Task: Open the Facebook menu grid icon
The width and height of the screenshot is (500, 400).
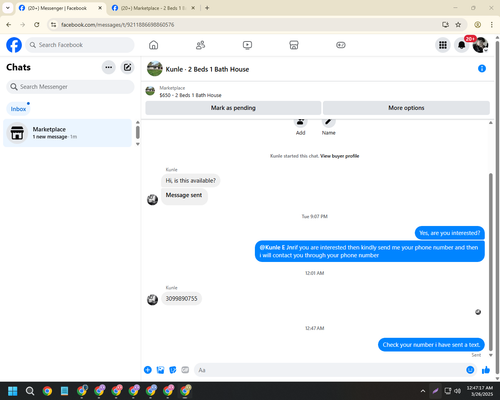Action: [443, 45]
